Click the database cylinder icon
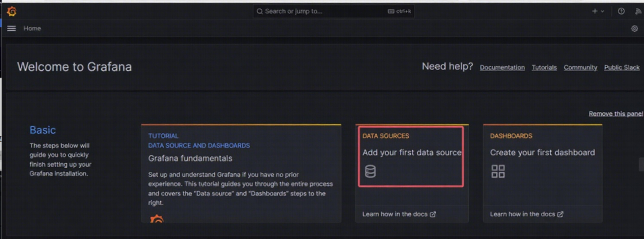 [370, 172]
